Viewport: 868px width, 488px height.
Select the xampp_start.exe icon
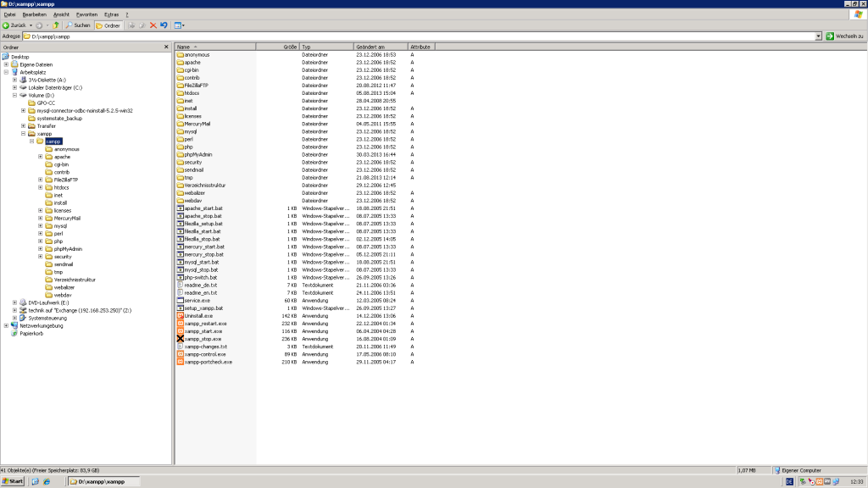click(180, 331)
